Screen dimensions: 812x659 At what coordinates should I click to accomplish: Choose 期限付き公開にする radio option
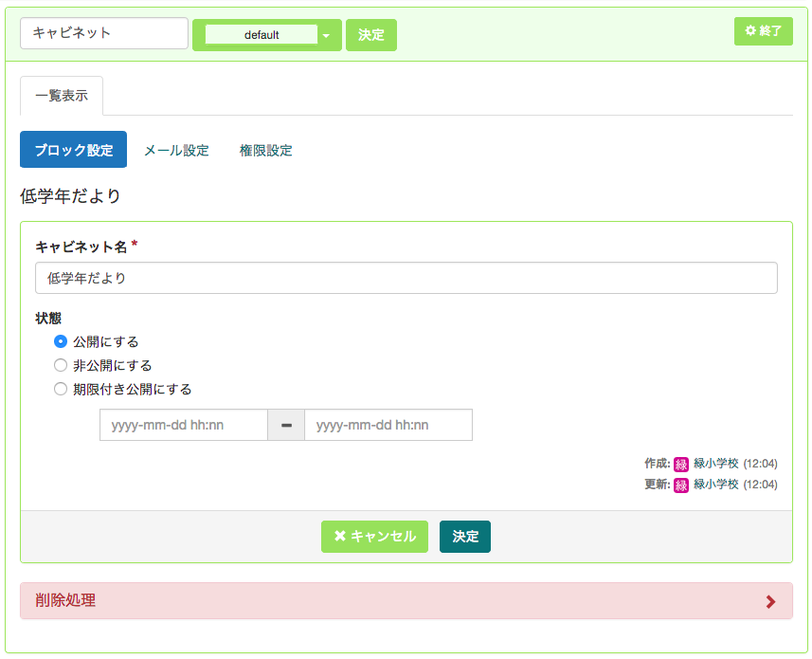point(61,389)
